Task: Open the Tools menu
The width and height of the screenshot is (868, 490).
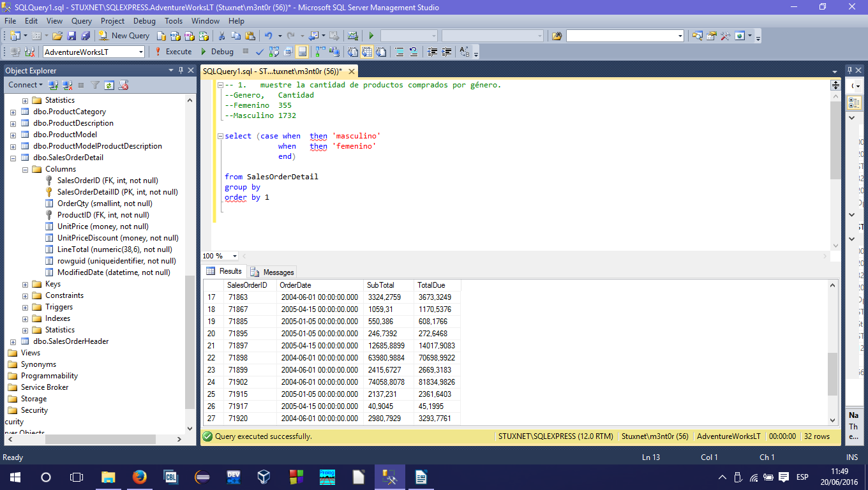Action: tap(174, 20)
